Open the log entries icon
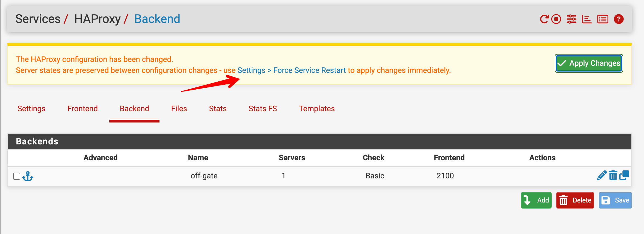644x234 pixels. (603, 19)
